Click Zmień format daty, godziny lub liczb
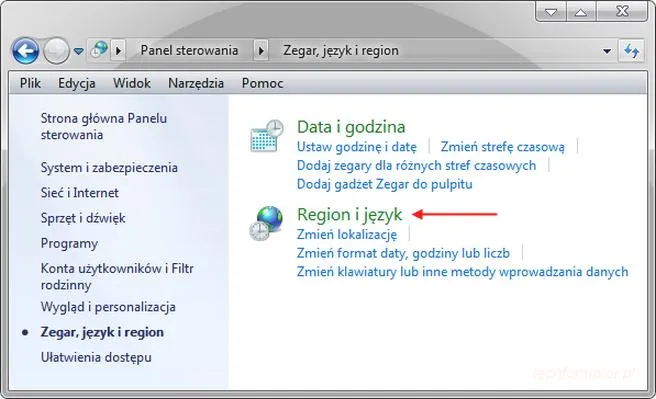 403,253
